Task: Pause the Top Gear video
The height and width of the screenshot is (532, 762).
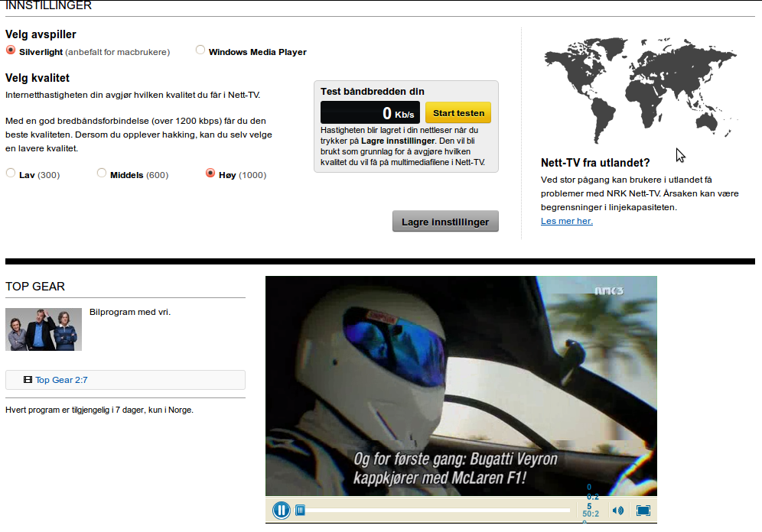Action: coord(282,510)
